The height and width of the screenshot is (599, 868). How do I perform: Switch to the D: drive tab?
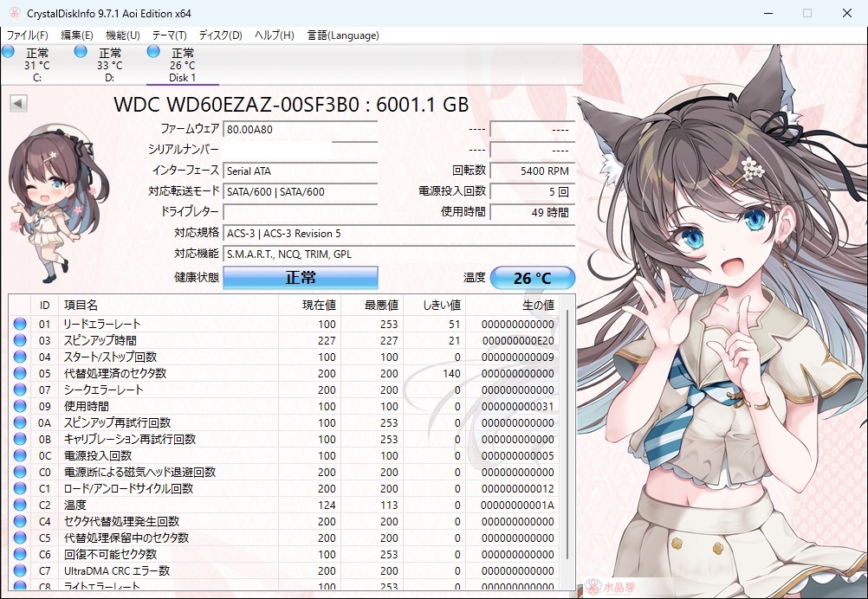pyautogui.click(x=110, y=65)
